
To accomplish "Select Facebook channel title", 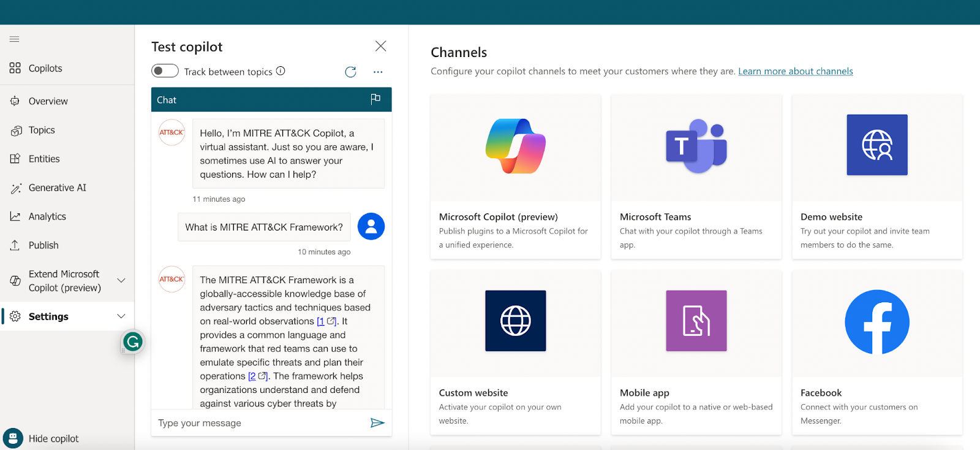I will point(821,393).
